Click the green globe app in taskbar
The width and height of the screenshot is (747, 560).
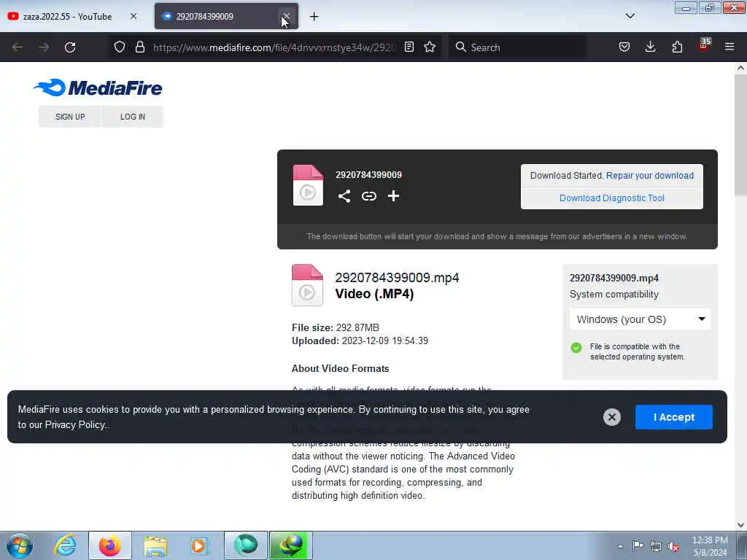pos(245,545)
